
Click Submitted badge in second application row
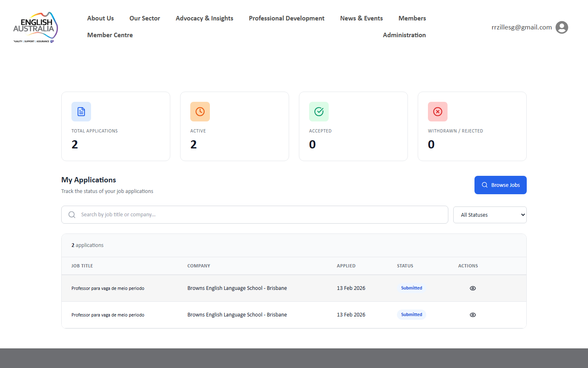(412, 315)
